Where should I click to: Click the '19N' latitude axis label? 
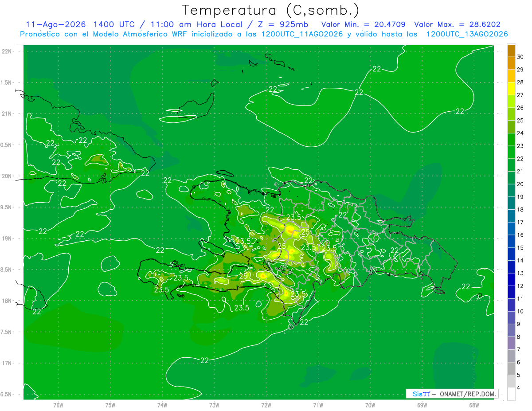pos(7,239)
